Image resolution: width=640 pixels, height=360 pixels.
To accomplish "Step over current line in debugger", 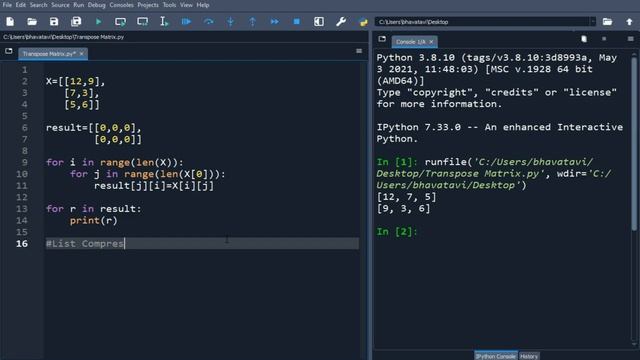I will coord(209,22).
